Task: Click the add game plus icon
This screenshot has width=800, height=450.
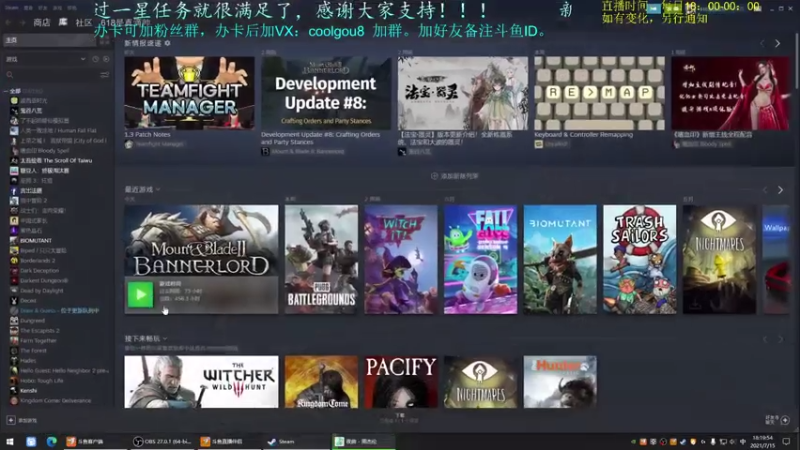Action: click(11, 420)
